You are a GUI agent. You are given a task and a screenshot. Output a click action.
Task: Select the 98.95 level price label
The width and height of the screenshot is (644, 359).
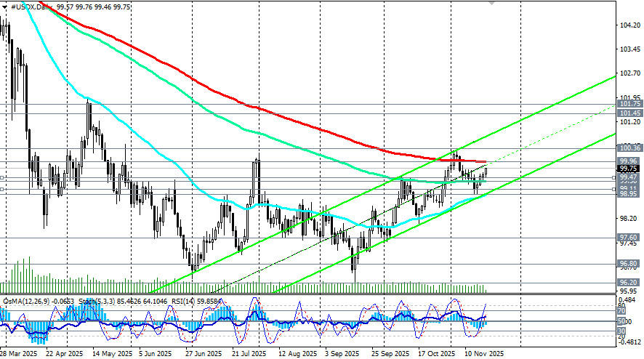click(629, 194)
